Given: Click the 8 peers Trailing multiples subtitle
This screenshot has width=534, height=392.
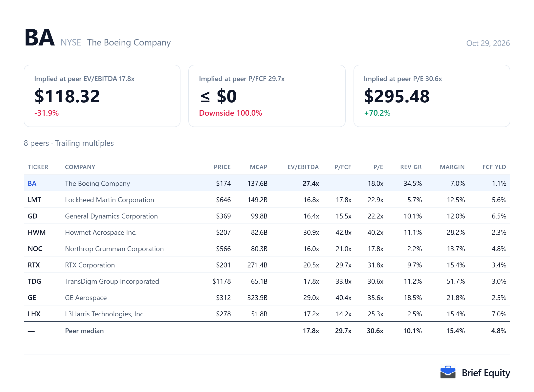Looking at the screenshot, I should [69, 143].
